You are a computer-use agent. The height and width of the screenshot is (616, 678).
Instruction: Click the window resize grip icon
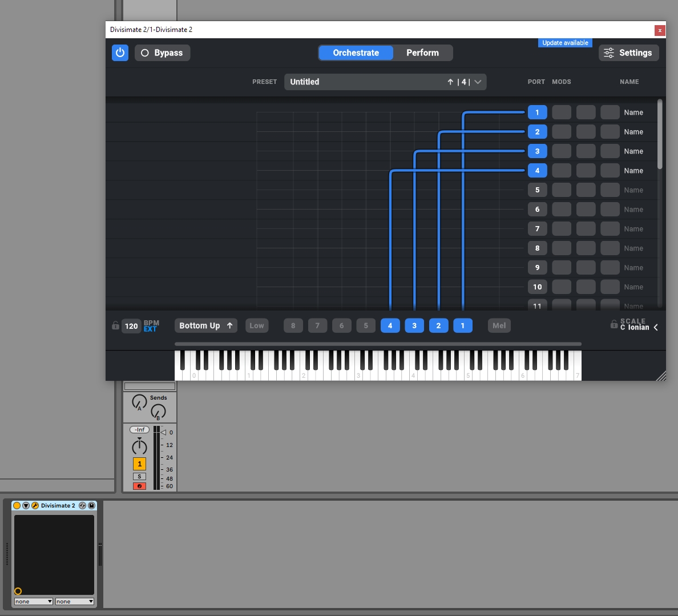point(661,376)
